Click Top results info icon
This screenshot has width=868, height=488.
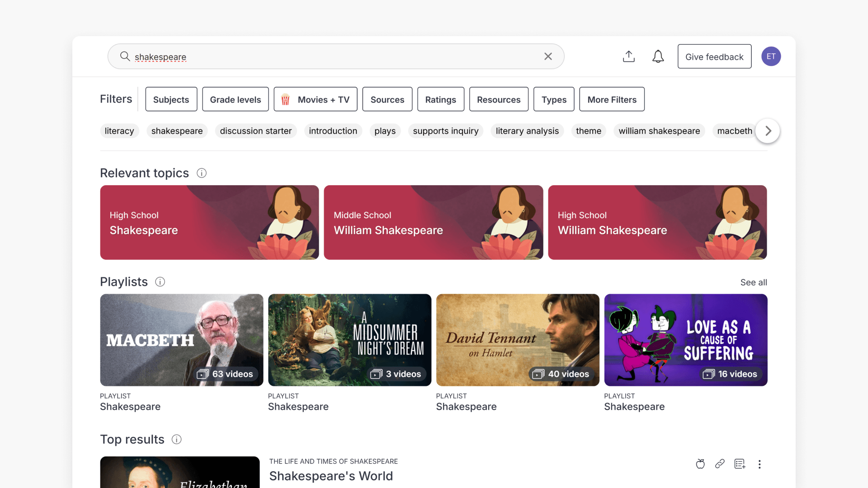coord(177,440)
